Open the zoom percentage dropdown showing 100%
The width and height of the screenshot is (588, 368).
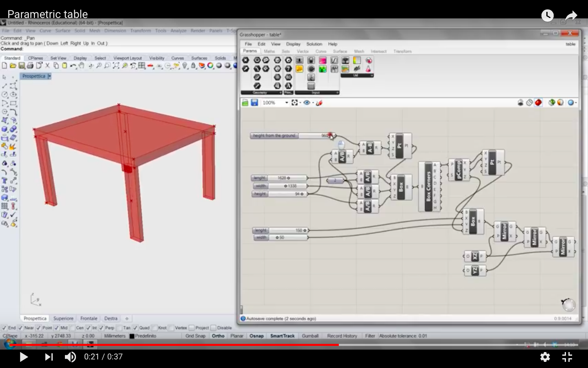(287, 103)
